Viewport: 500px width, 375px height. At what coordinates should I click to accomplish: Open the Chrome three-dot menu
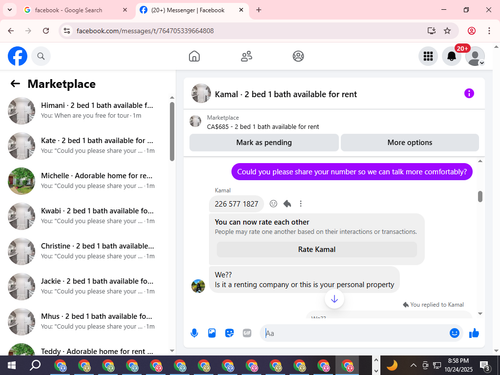(x=489, y=31)
